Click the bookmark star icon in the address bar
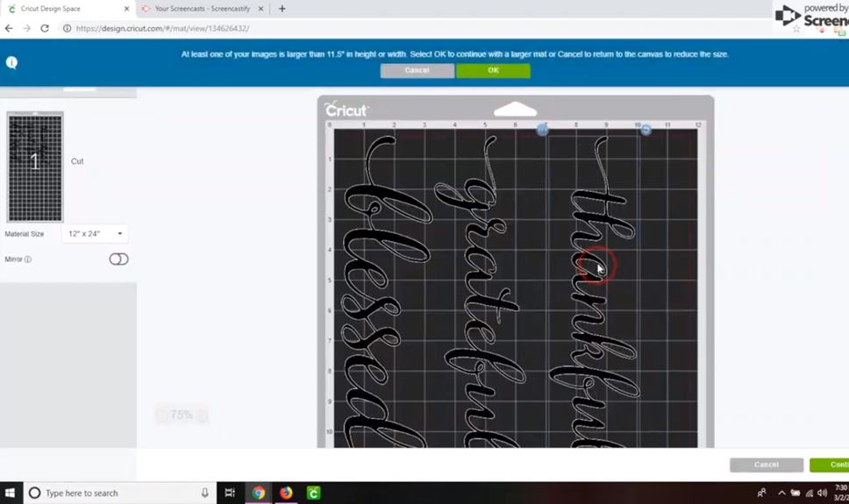 (x=796, y=29)
